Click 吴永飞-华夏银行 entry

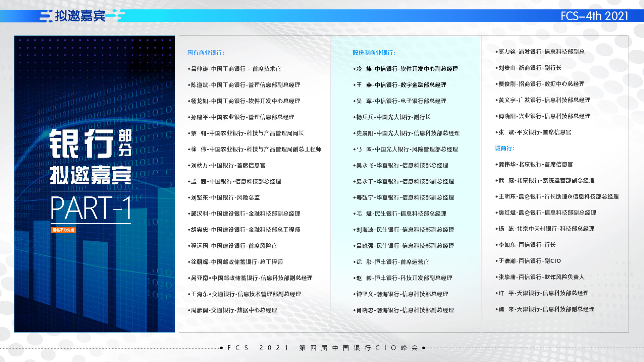(x=400, y=165)
